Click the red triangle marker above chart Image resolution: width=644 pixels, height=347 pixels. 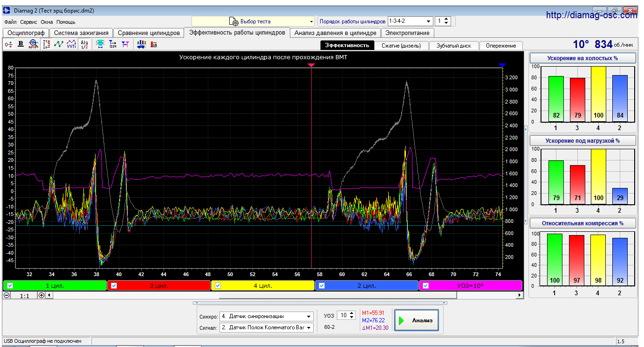coord(311,65)
